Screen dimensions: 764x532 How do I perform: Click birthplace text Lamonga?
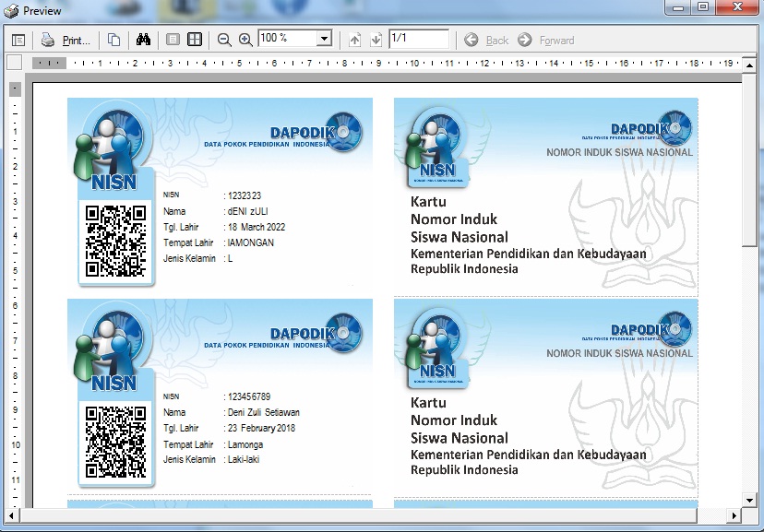point(245,444)
